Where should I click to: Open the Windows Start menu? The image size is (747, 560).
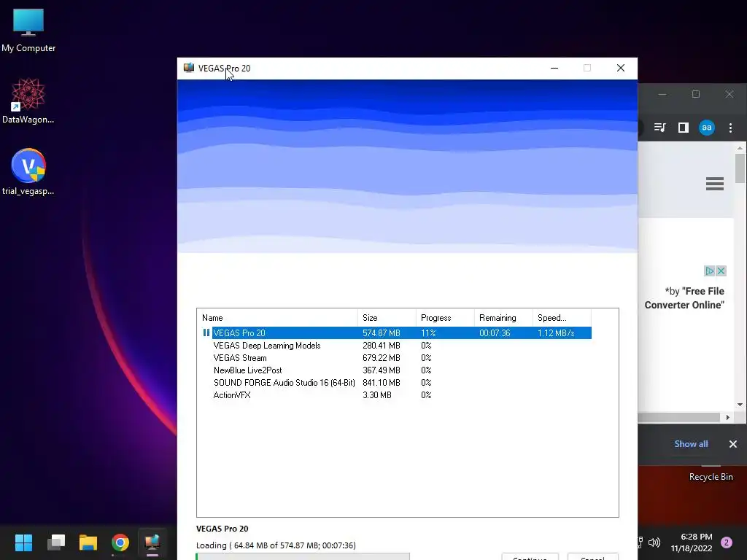23,542
